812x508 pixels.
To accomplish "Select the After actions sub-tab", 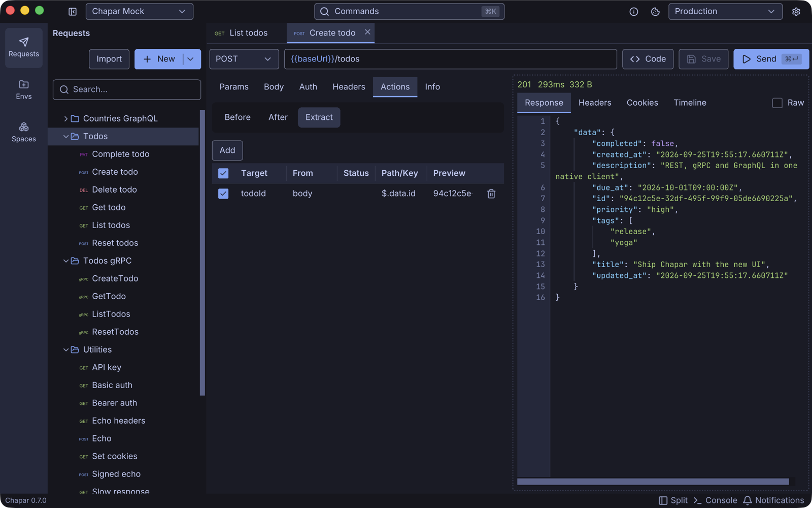I will click(278, 117).
